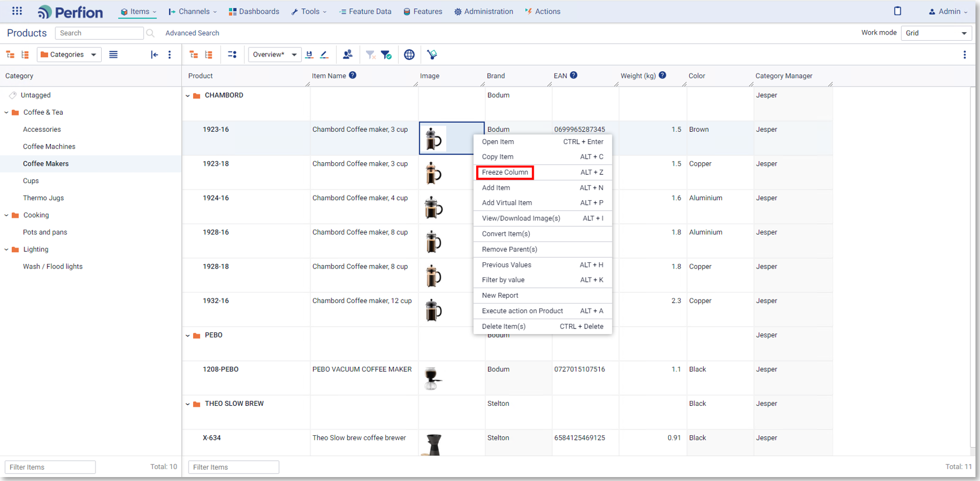
Task: Select Thermo Jugs category
Action: 43,198
